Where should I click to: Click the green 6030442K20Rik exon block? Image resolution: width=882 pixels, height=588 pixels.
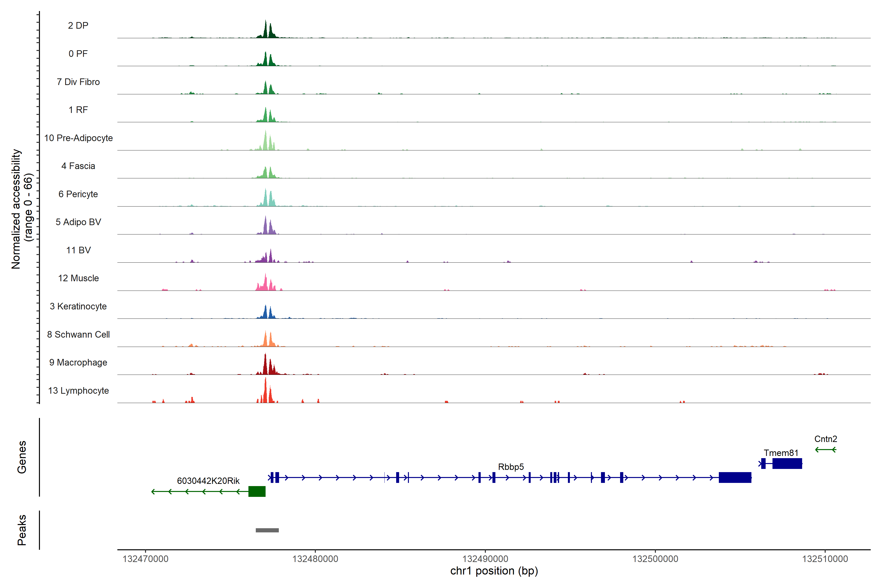[x=257, y=491]
